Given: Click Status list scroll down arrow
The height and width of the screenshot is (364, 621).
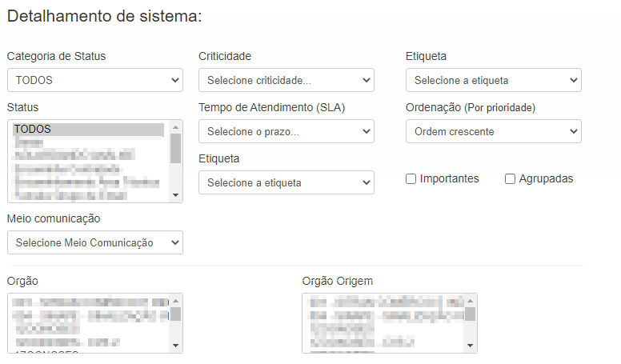Looking at the screenshot, I should pos(176,195).
